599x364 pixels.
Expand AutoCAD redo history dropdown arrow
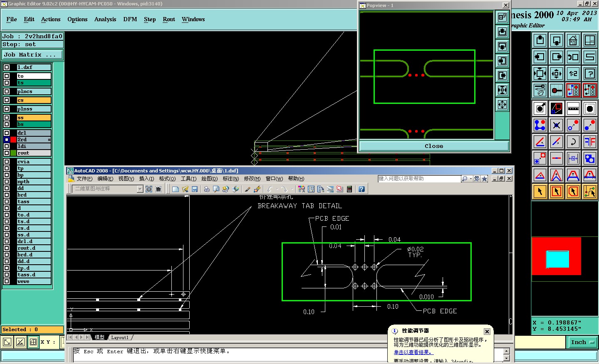pos(292,189)
